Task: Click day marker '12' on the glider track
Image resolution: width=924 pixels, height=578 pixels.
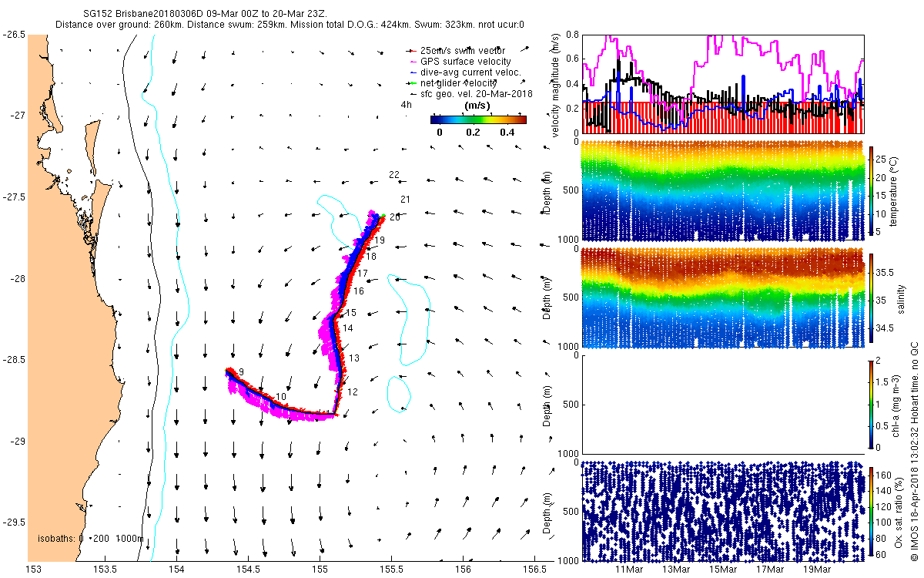Action: pos(353,392)
